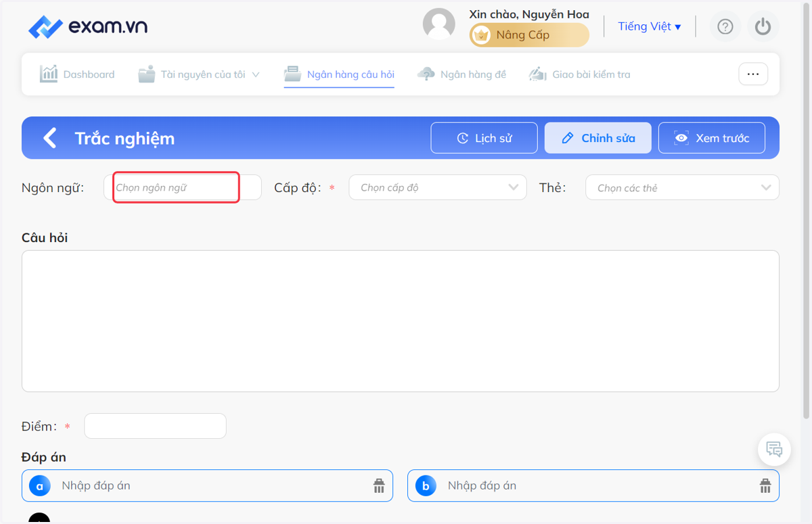Click the Dashboard chart icon
This screenshot has width=812, height=524.
[49, 74]
